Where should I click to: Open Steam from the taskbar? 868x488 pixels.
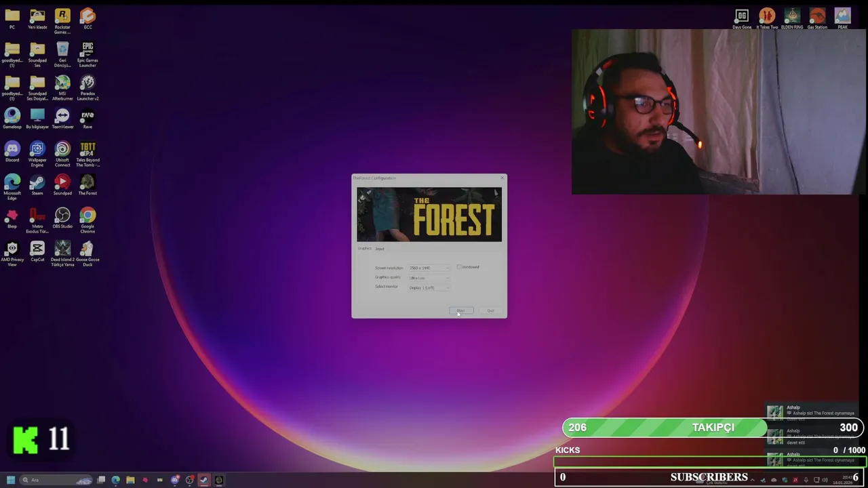pos(203,480)
